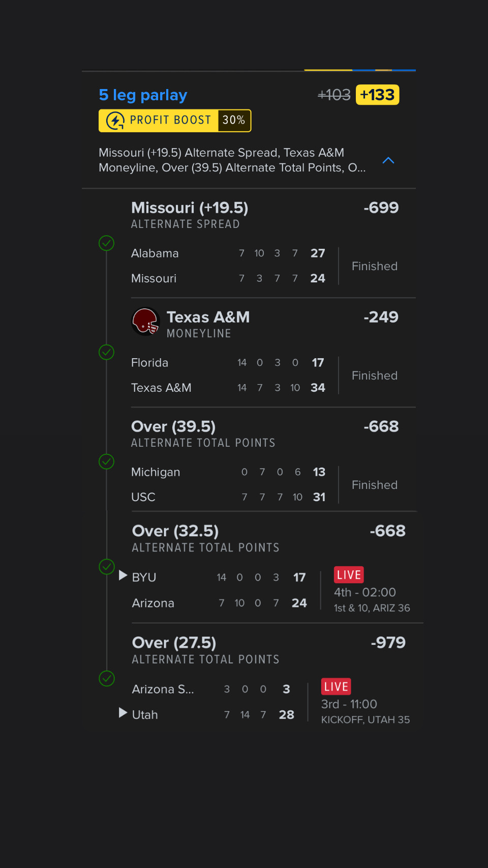488x868 pixels.
Task: Click the Michigan vs USC scoreboard row
Action: click(228, 484)
